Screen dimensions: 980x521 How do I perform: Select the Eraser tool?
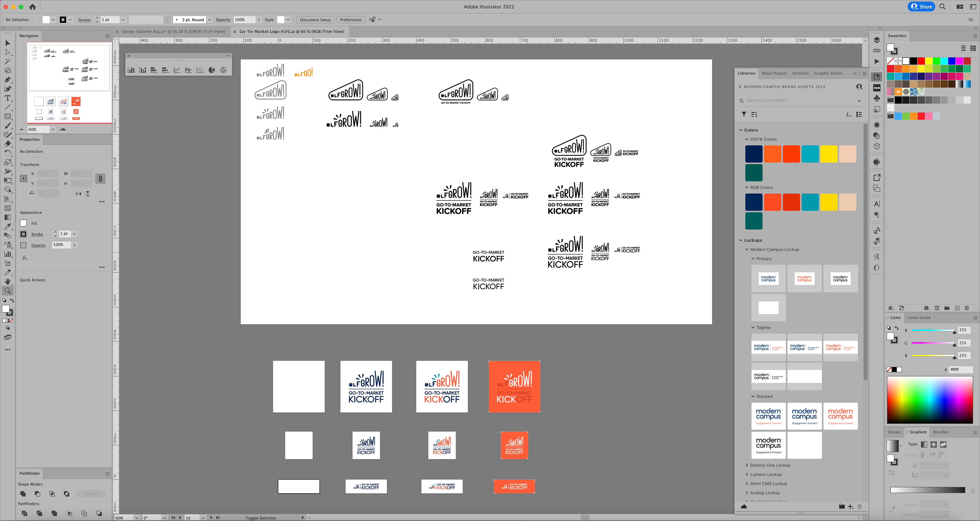pos(8,144)
